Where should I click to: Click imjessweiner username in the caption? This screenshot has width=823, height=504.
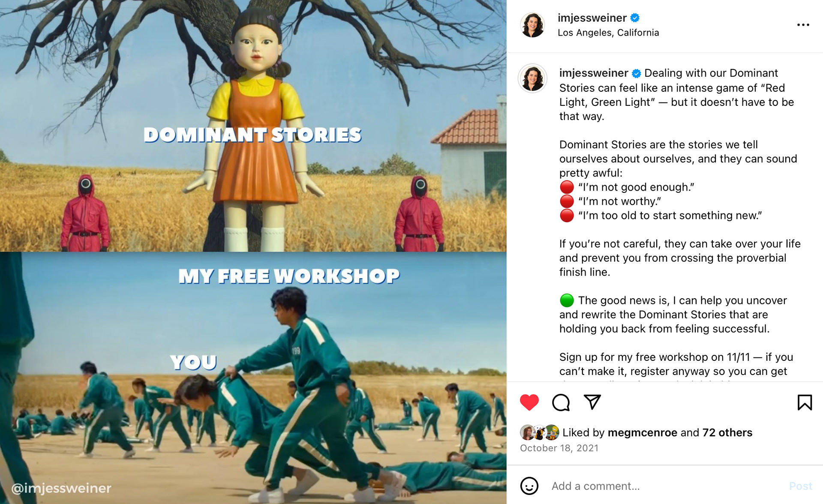point(594,73)
